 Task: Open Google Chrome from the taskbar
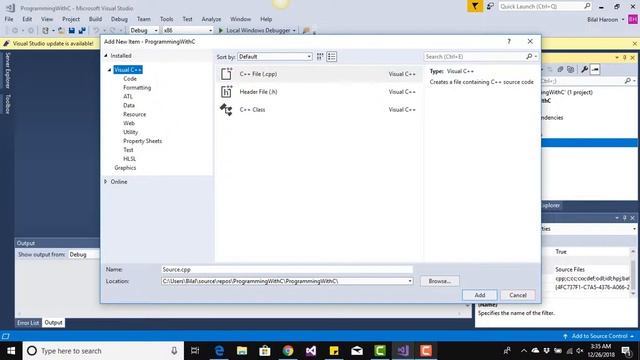point(288,351)
